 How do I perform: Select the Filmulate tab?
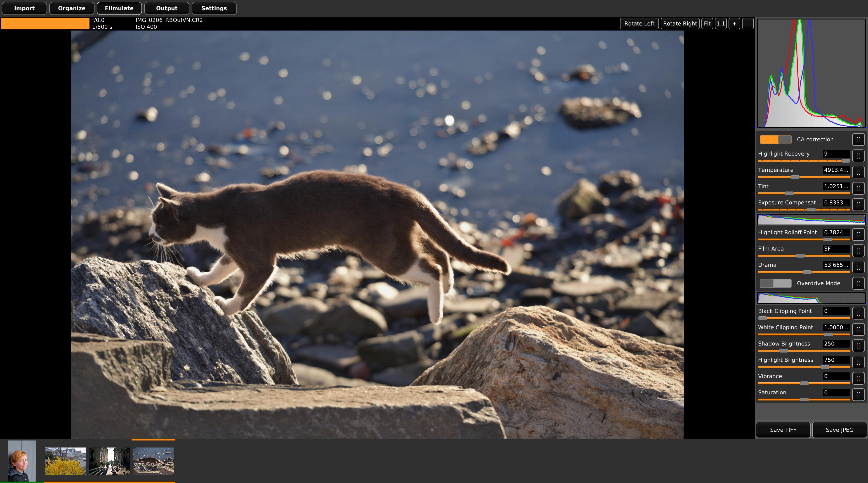tap(119, 8)
